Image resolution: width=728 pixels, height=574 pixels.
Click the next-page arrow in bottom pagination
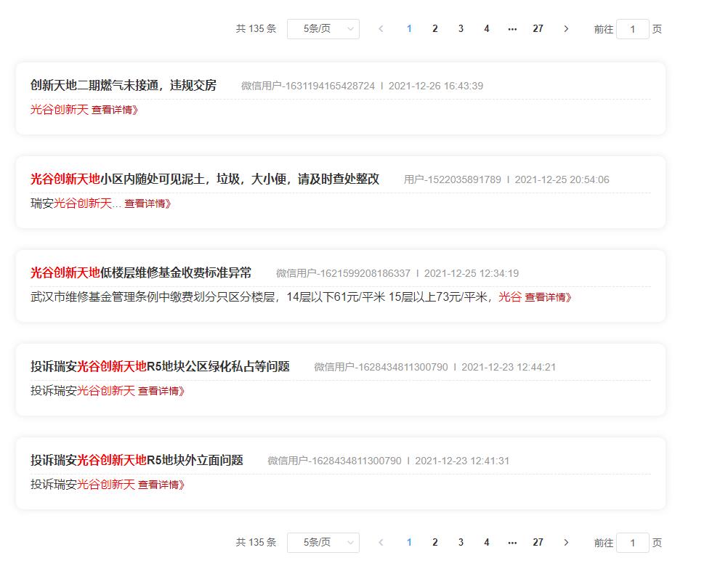[x=566, y=542]
